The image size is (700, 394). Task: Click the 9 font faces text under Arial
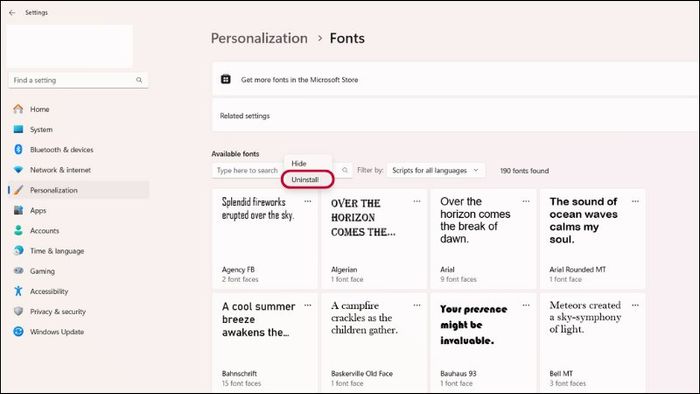coord(458,280)
